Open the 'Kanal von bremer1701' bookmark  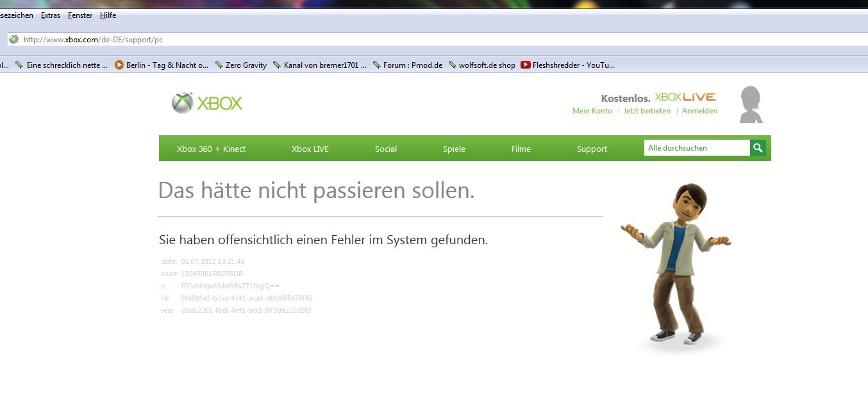point(320,65)
